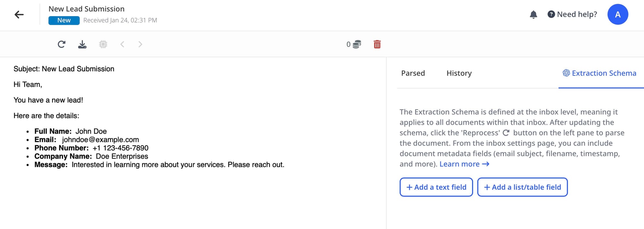Viewport: 644px width, 229px height.
Task: Go to previous document with left chevron
Action: tap(122, 44)
